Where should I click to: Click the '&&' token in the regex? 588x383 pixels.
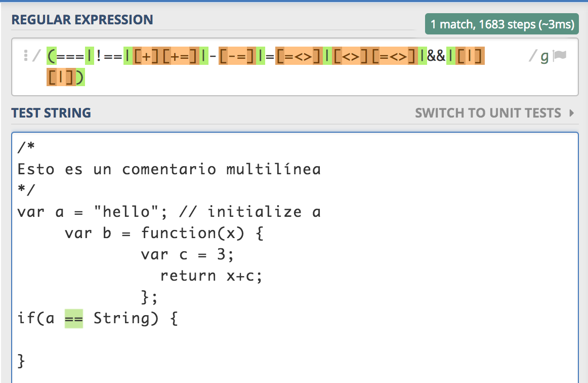[x=436, y=56]
